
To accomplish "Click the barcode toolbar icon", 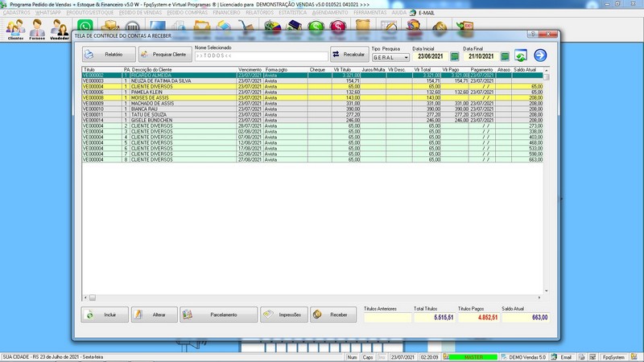I will coord(132,26).
